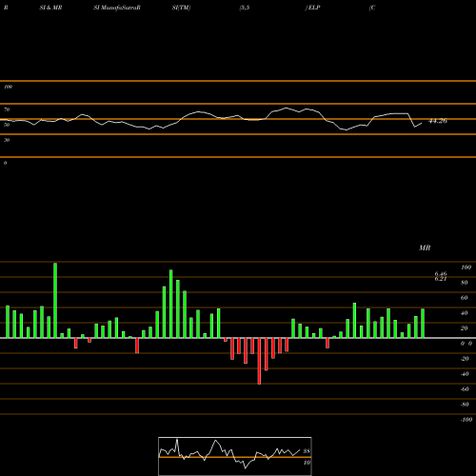Screen dimensions: 476x476
Task: Click the -100 axis label of the histogram
Action: point(466,420)
